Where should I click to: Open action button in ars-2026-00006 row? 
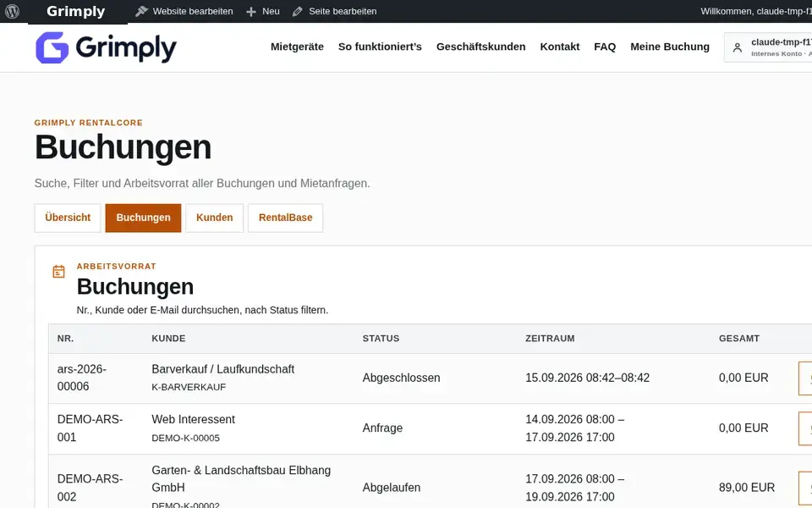click(x=805, y=378)
